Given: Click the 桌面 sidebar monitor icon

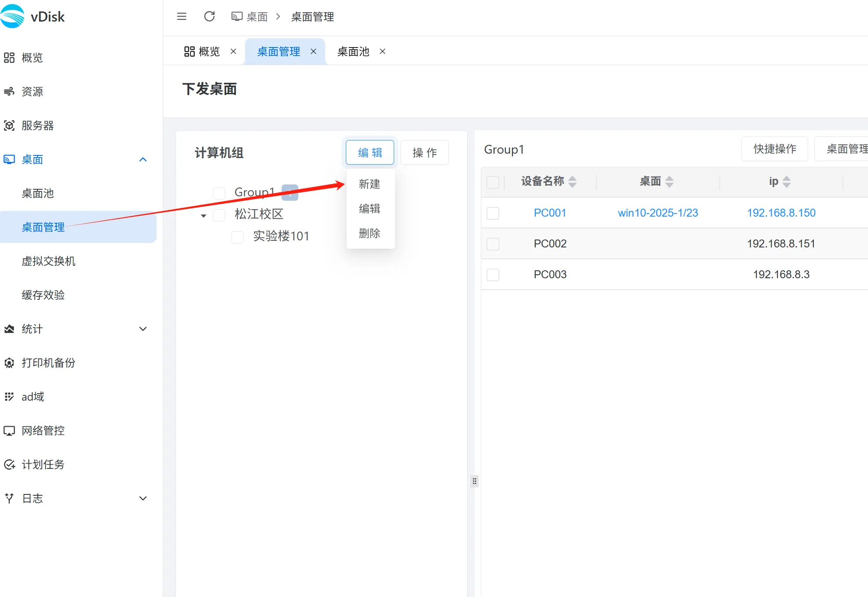Looking at the screenshot, I should point(9,159).
